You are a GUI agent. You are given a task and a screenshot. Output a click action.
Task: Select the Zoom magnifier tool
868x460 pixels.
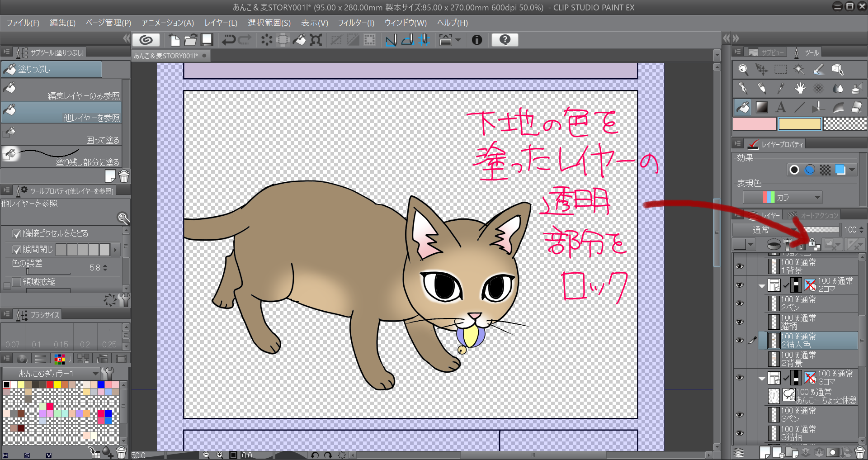pyautogui.click(x=743, y=69)
